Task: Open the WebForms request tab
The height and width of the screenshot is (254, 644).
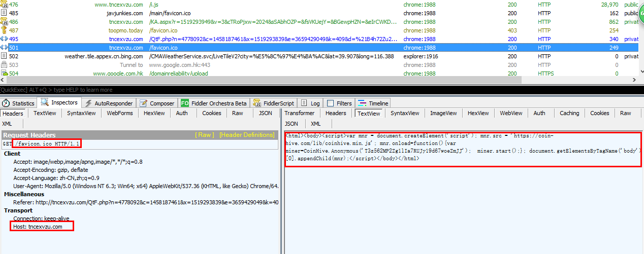Action: (x=120, y=114)
